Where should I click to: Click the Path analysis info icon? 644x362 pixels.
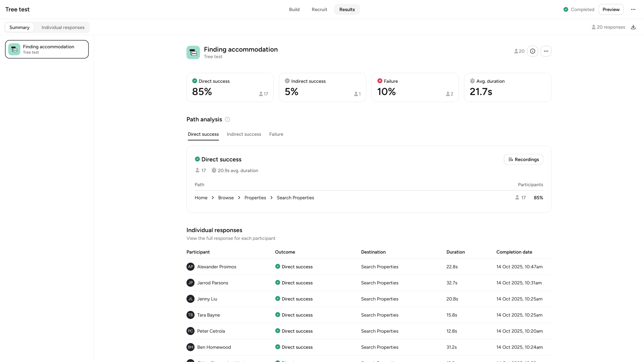227,119
